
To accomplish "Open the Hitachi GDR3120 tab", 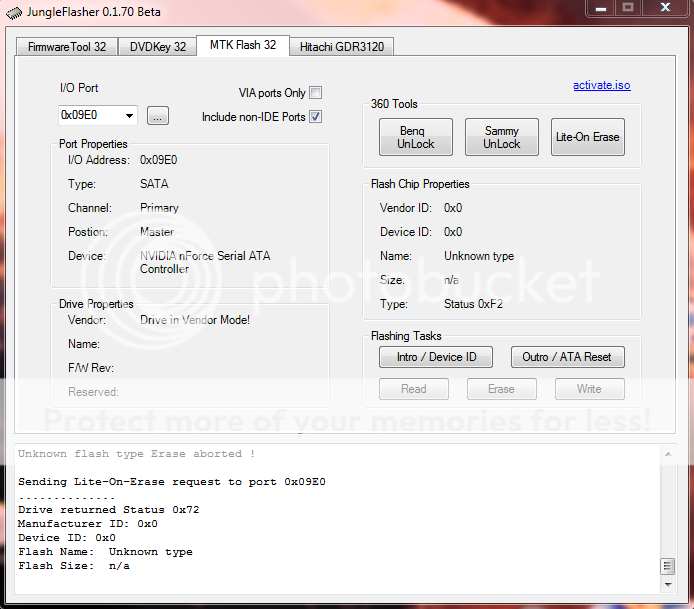I will pos(340,46).
